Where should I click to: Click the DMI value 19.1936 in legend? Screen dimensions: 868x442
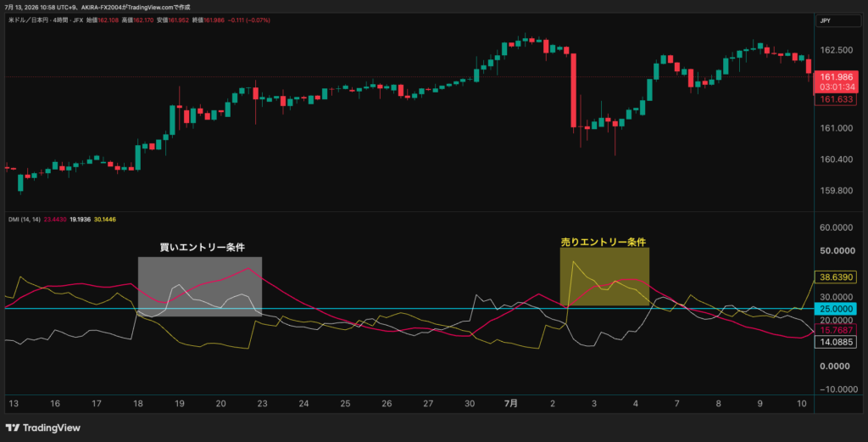pos(81,220)
